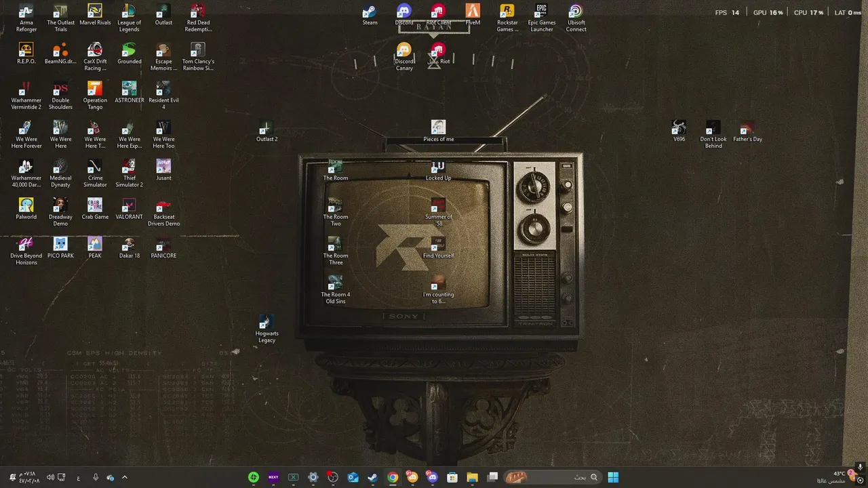
Task: Open Outlook from the taskbar
Action: click(x=353, y=477)
